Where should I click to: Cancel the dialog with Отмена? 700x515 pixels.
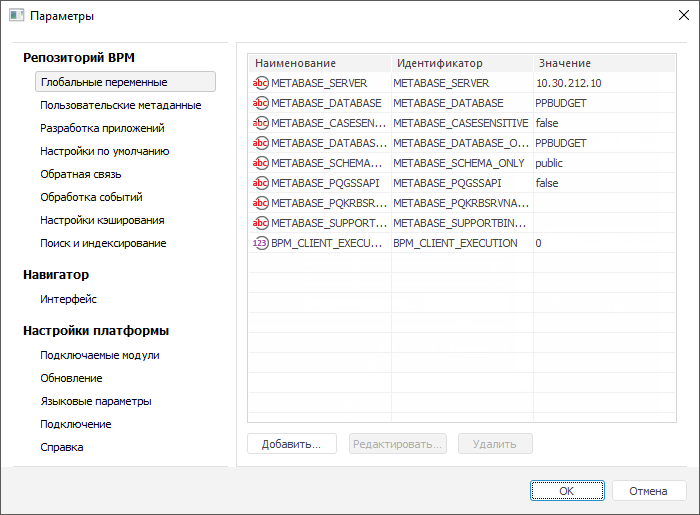pos(648,491)
